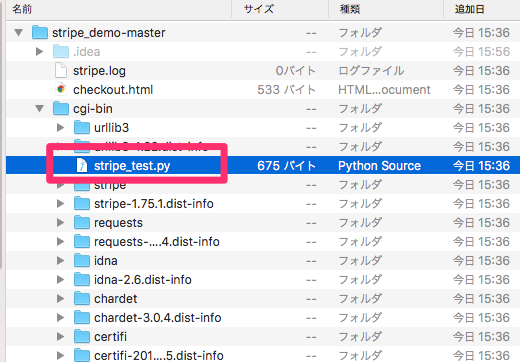The image size is (520, 362).
Task: Expand the requests-....4.dist-info folder
Action: point(60,242)
